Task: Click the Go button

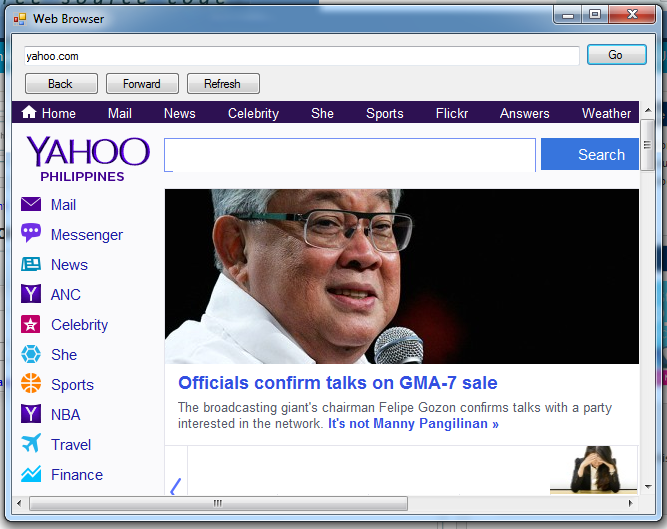Action: click(x=617, y=55)
